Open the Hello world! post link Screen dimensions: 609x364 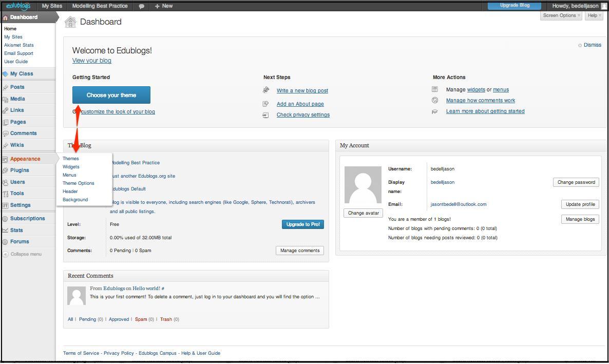pyautogui.click(x=146, y=288)
